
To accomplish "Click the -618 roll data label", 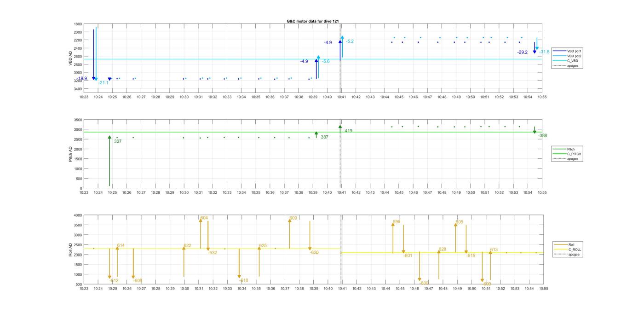I will click(243, 280).
